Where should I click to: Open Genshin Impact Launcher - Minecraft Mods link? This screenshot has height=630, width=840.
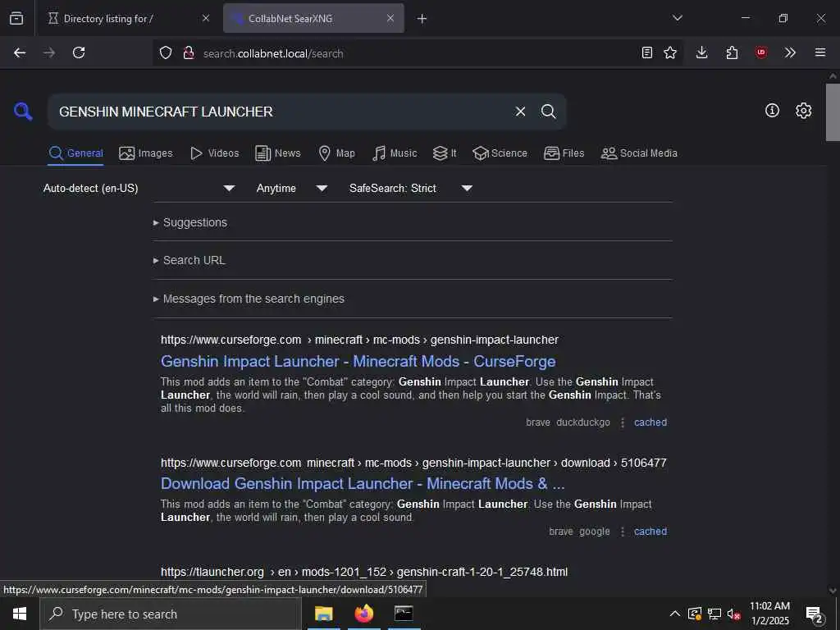click(358, 361)
